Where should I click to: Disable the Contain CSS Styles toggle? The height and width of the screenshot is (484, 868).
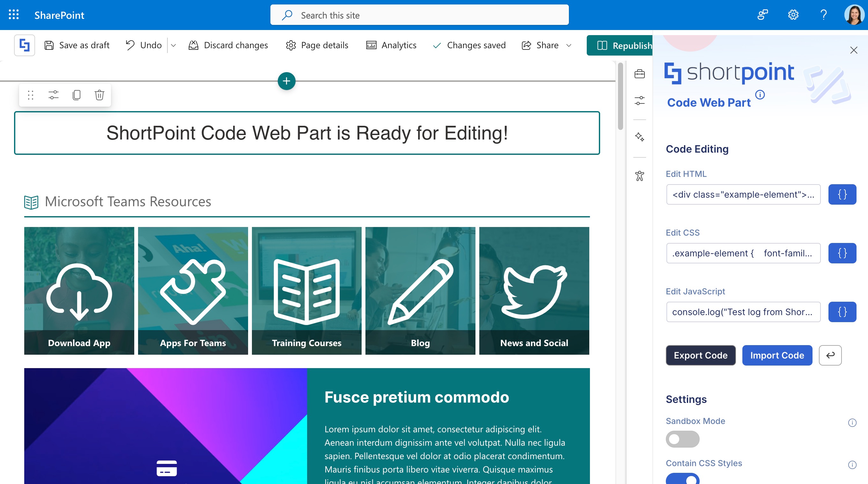coord(682,479)
